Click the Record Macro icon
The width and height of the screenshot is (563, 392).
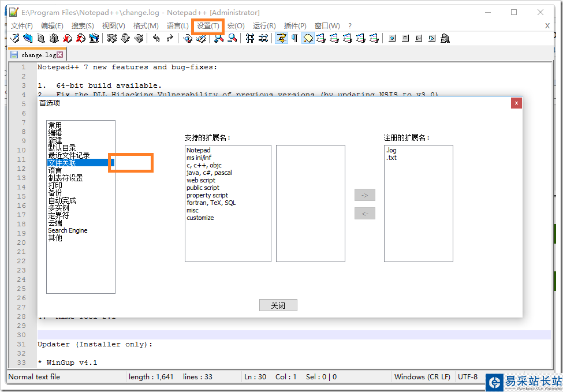tap(392, 38)
